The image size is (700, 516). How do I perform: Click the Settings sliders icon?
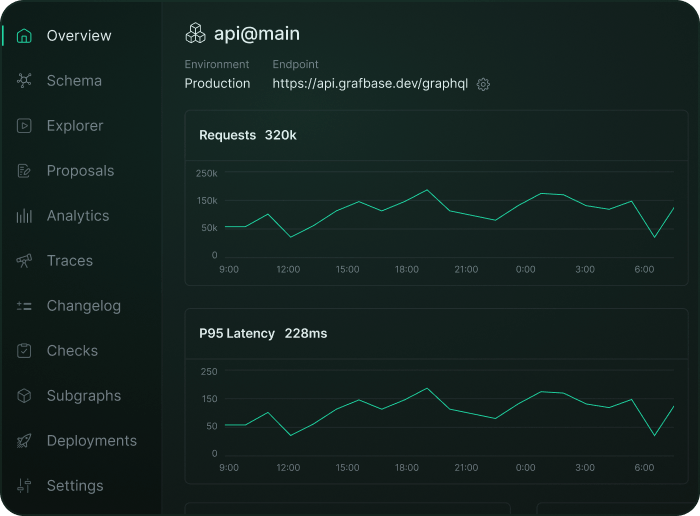click(x=24, y=486)
